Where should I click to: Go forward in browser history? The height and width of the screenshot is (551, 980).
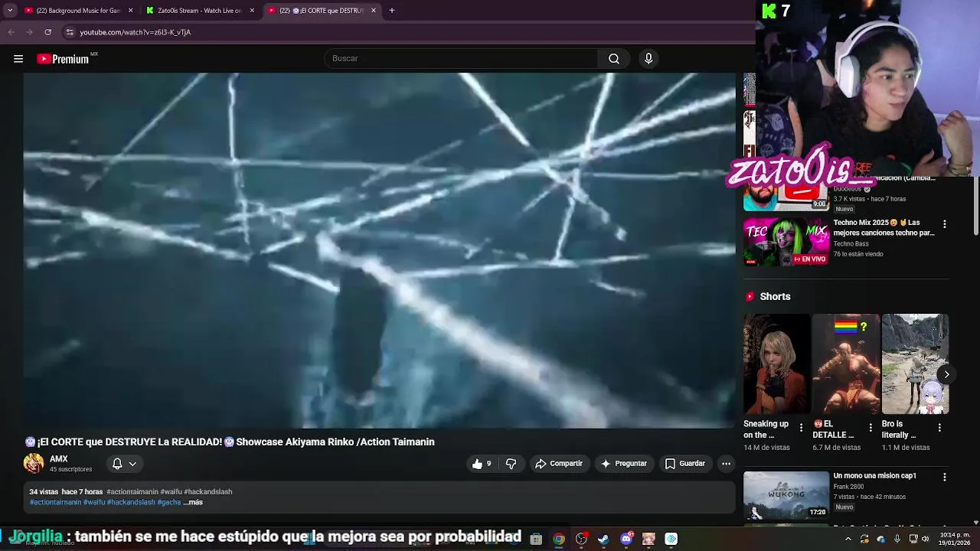pyautogui.click(x=29, y=32)
